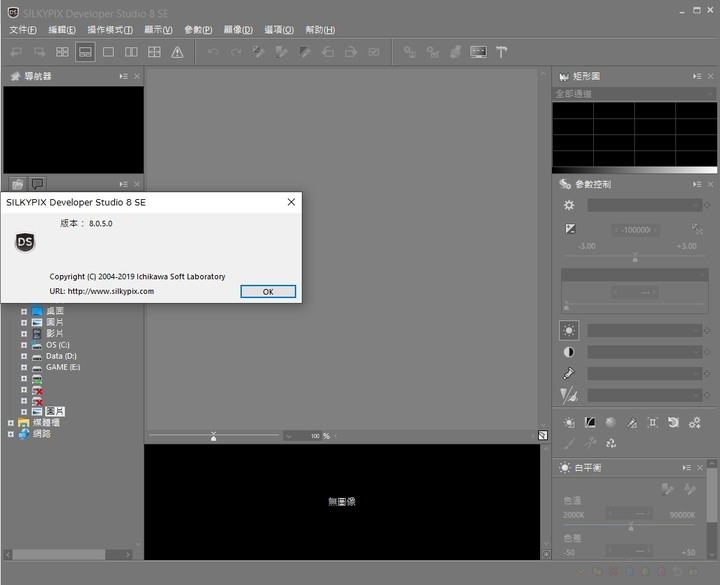Open the development settings gears icon
Image resolution: width=720 pixels, height=585 pixels.
tap(695, 422)
